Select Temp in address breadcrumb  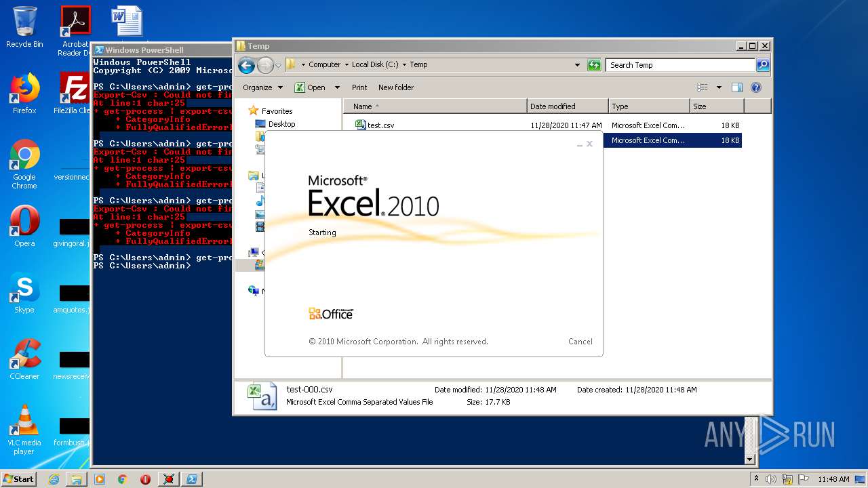(x=418, y=65)
